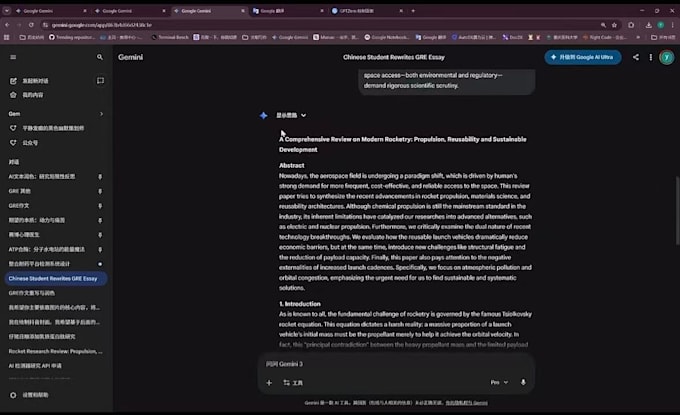Image resolution: width=680 pixels, height=415 pixels.
Task: Focus the Ask Gemini 3 input field
Action: click(396, 364)
